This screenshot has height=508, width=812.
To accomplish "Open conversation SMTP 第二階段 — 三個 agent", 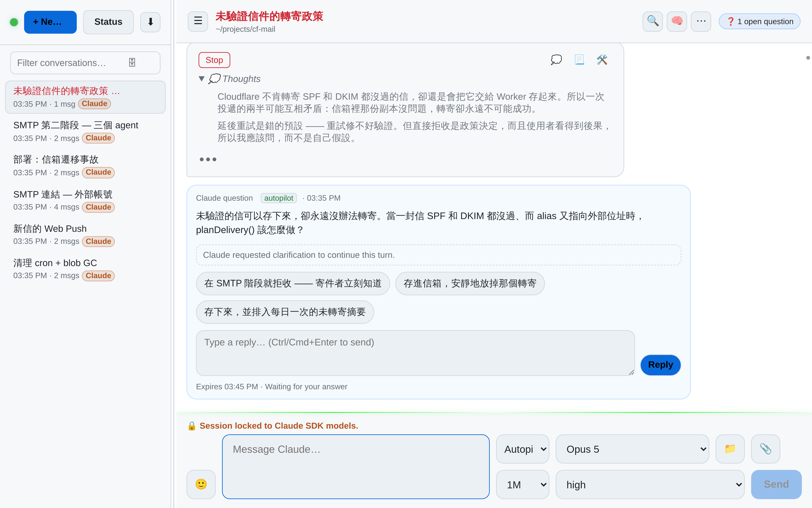I will pyautogui.click(x=85, y=131).
